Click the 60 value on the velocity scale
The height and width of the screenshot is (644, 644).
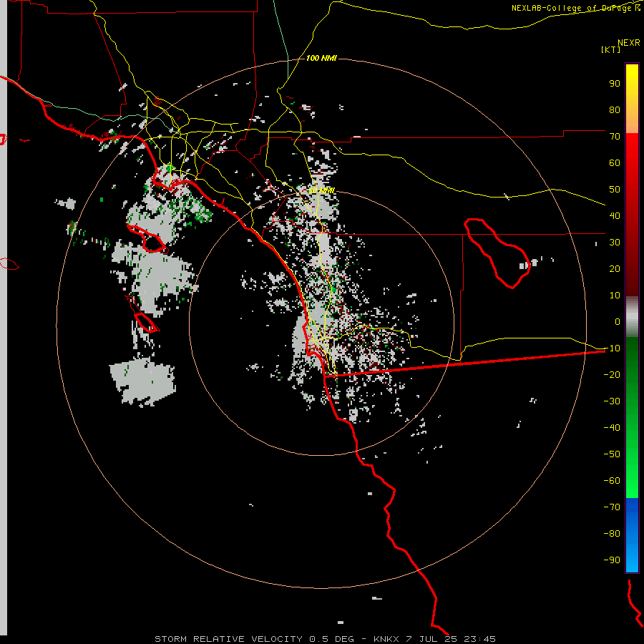point(615,162)
